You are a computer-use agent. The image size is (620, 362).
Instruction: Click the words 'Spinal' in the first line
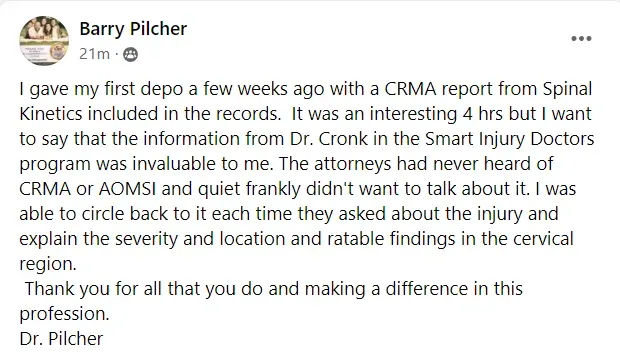(x=567, y=89)
